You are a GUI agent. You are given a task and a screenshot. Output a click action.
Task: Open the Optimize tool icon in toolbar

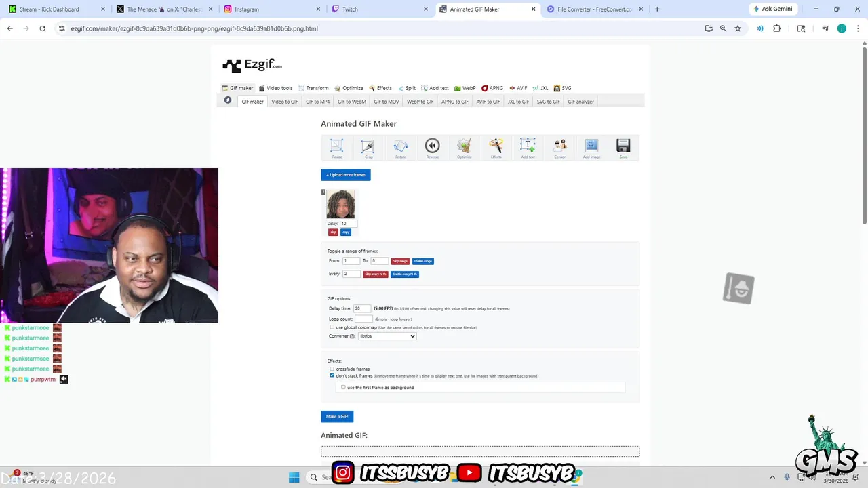pos(464,148)
